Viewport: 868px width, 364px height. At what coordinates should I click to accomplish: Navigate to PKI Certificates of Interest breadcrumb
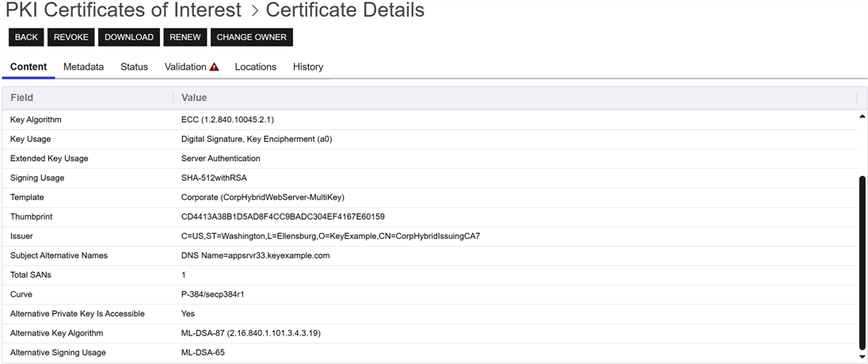pos(124,10)
